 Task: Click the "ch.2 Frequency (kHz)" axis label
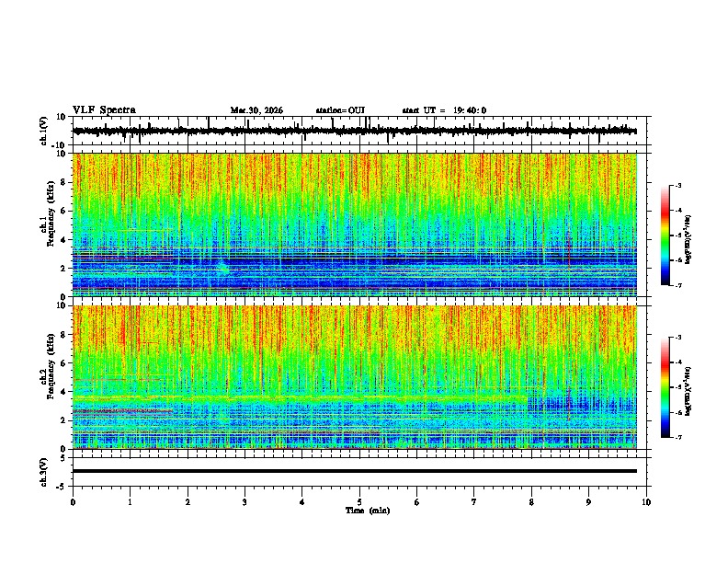tap(47, 366)
